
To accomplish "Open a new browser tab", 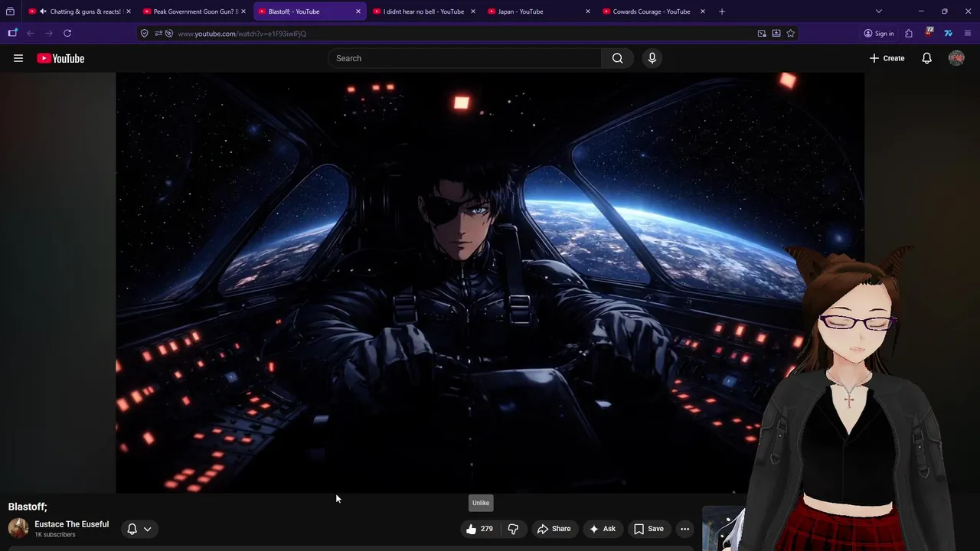I will [x=722, y=11].
